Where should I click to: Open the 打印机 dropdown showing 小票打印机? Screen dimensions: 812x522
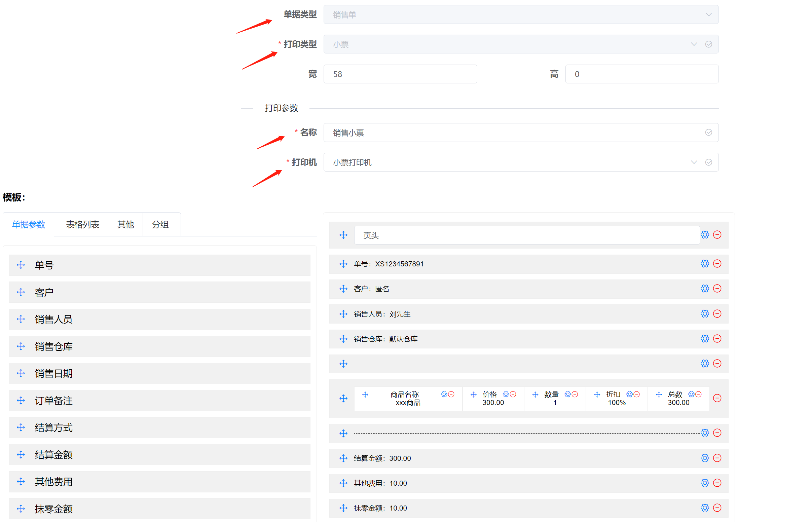click(x=521, y=162)
